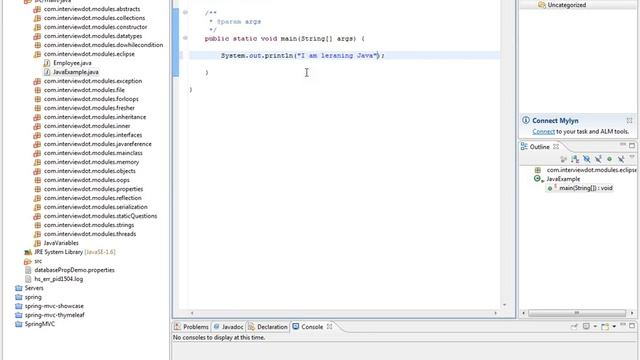Image resolution: width=640 pixels, height=360 pixels.
Task: Toggle Hide Local Types in Outline
Action: 621,159
